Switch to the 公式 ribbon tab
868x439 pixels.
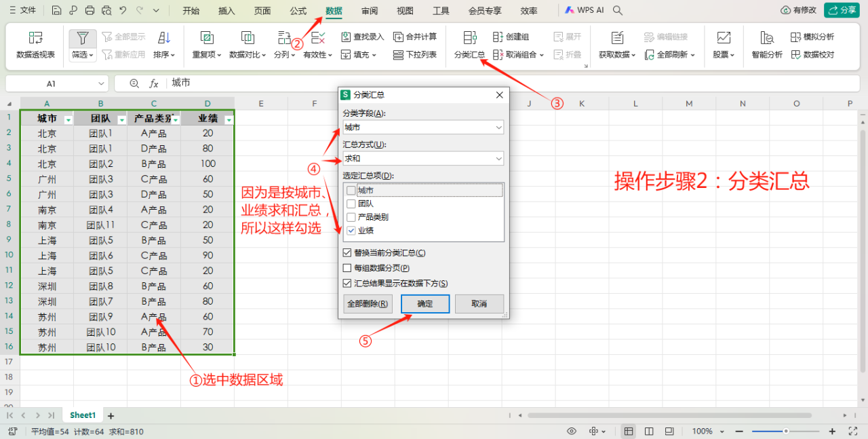click(298, 11)
